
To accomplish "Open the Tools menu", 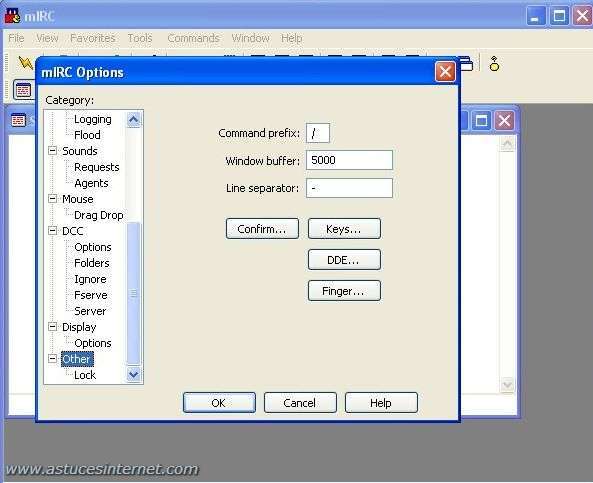I will coord(140,38).
